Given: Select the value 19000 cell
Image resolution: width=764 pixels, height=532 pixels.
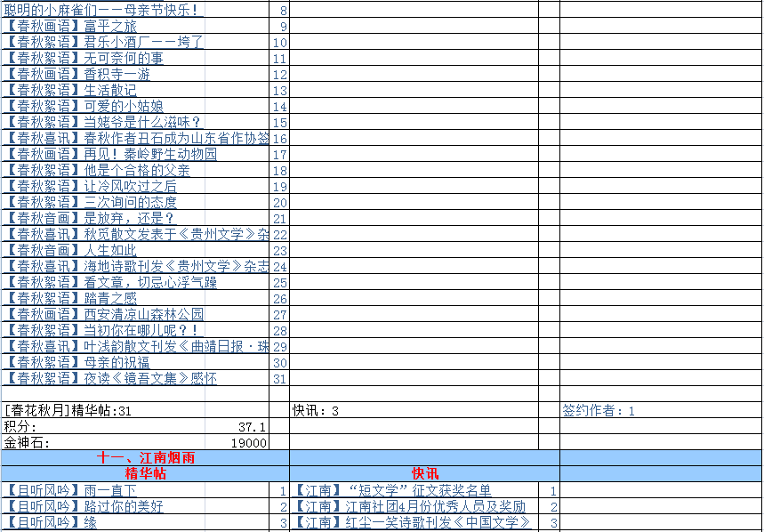Looking at the screenshot, I should [x=237, y=443].
